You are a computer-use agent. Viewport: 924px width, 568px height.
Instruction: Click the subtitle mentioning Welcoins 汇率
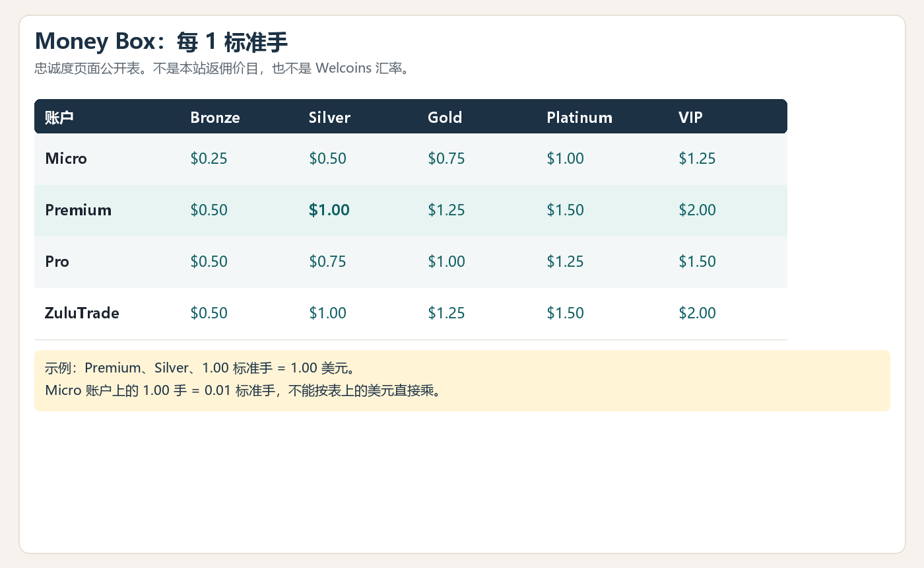pos(222,68)
